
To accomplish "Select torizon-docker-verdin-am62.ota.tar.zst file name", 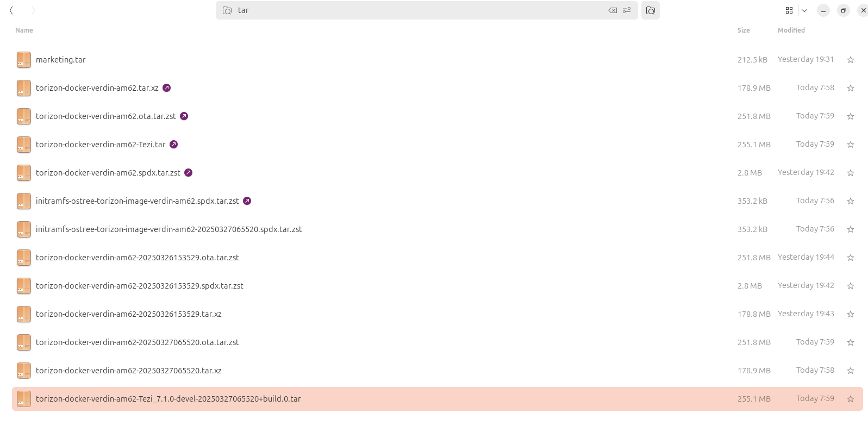I will [106, 116].
